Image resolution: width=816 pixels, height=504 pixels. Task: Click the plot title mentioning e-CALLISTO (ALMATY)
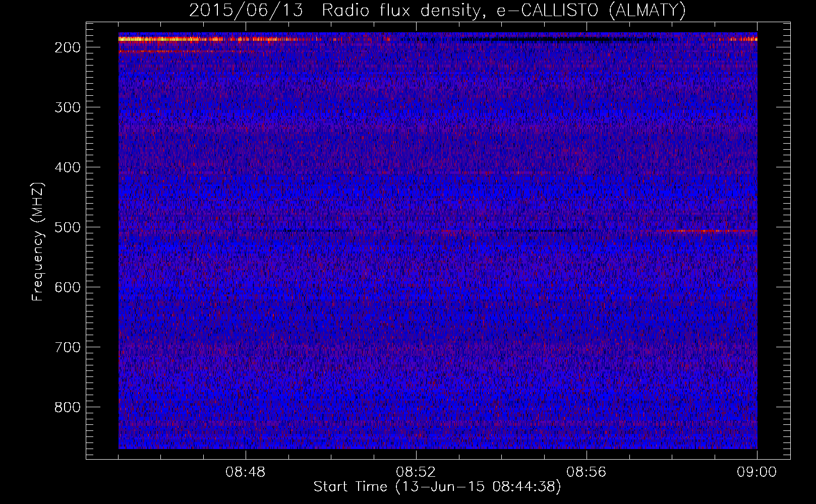pyautogui.click(x=437, y=10)
